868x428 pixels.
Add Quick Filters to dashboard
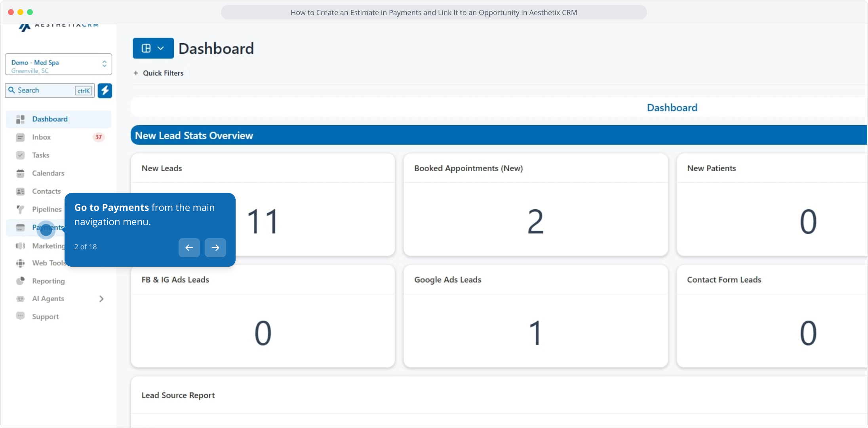pyautogui.click(x=159, y=73)
